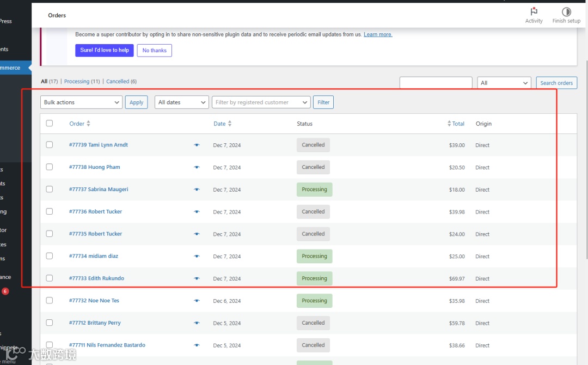Preview order #77732 Noe Noe Tes eye icon

(197, 301)
